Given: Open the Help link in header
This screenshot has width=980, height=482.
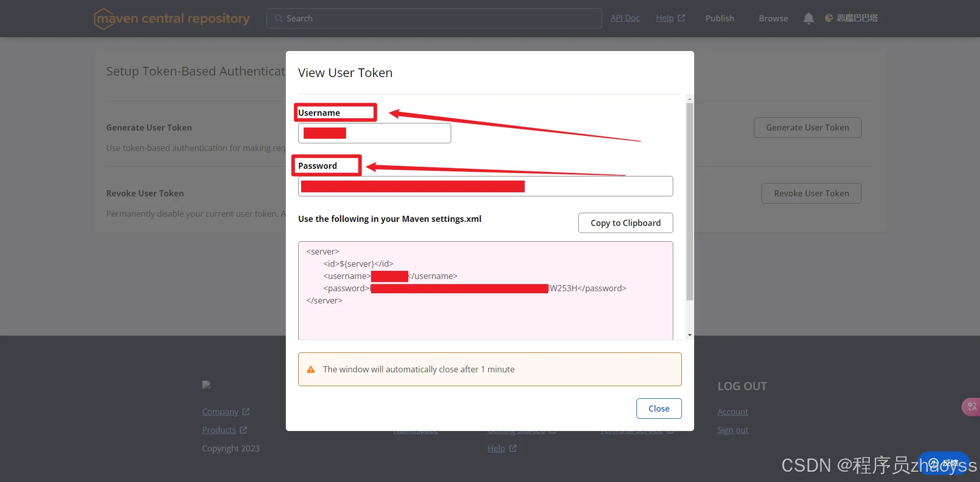Looking at the screenshot, I should point(665,18).
